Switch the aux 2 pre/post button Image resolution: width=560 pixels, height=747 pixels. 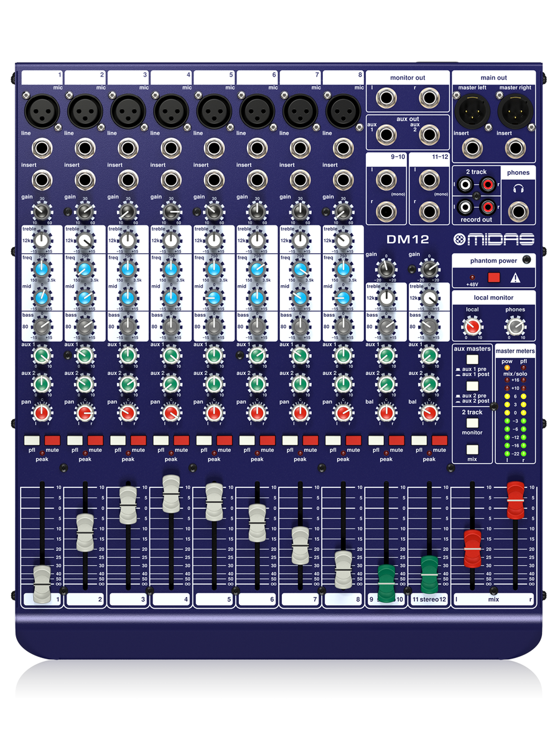tap(473, 386)
